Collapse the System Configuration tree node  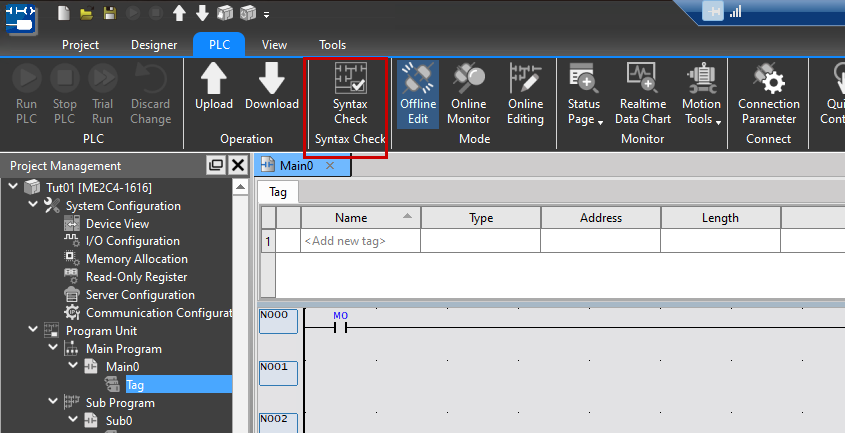pos(33,206)
